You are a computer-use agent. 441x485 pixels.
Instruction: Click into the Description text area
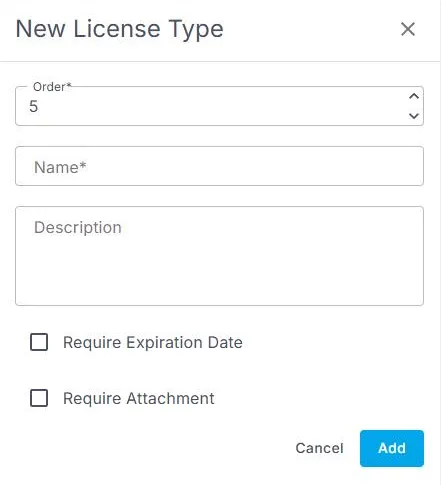coord(219,256)
